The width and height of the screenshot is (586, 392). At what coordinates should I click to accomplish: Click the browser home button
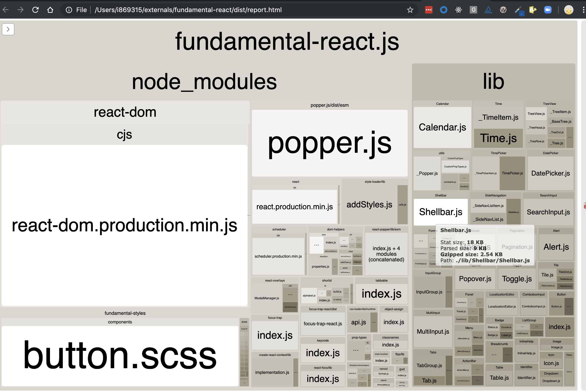coord(50,10)
